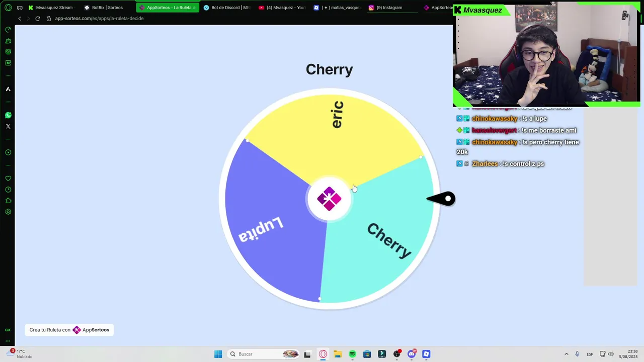644x362 pixels.
Task: Click the Cherry result heading
Action: [329, 69]
